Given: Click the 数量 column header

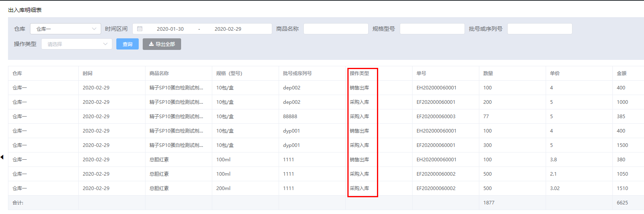Looking at the screenshot, I should pos(488,73).
